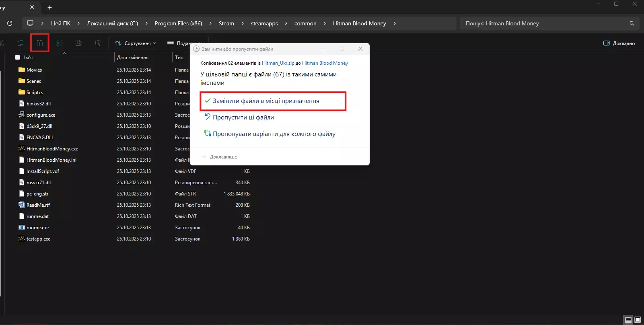Go to the Steam breadcrumb folder
Image resolution: width=644 pixels, height=325 pixels.
coord(226,23)
